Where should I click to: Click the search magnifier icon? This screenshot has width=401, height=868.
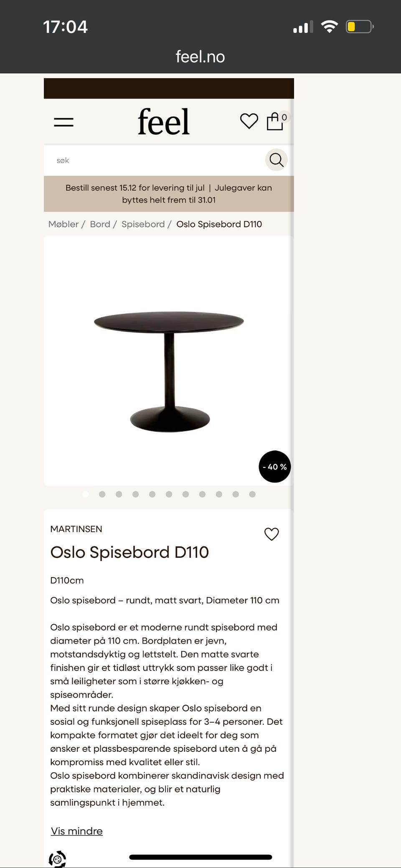[276, 160]
